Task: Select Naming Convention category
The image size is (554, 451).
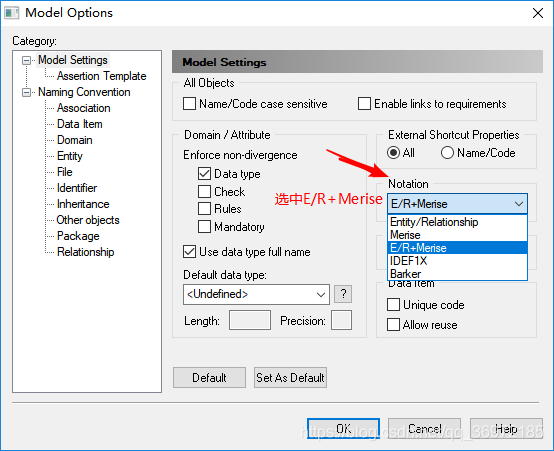Action: coord(84,92)
